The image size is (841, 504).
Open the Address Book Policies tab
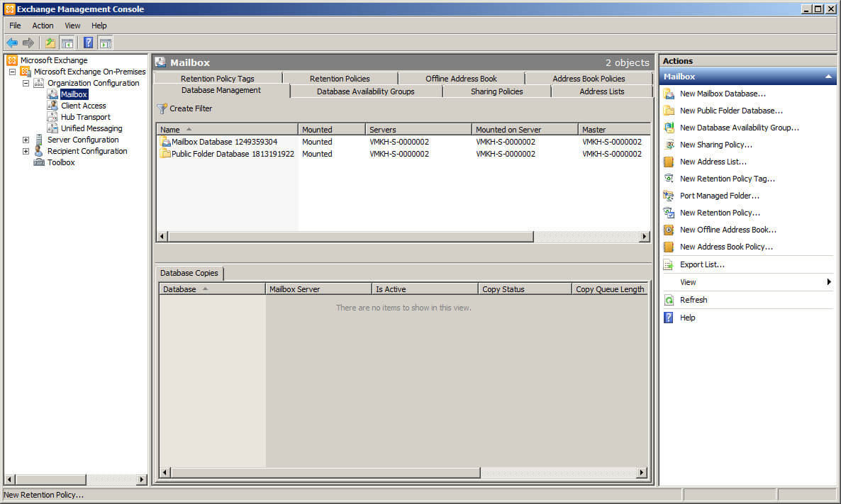coord(589,78)
